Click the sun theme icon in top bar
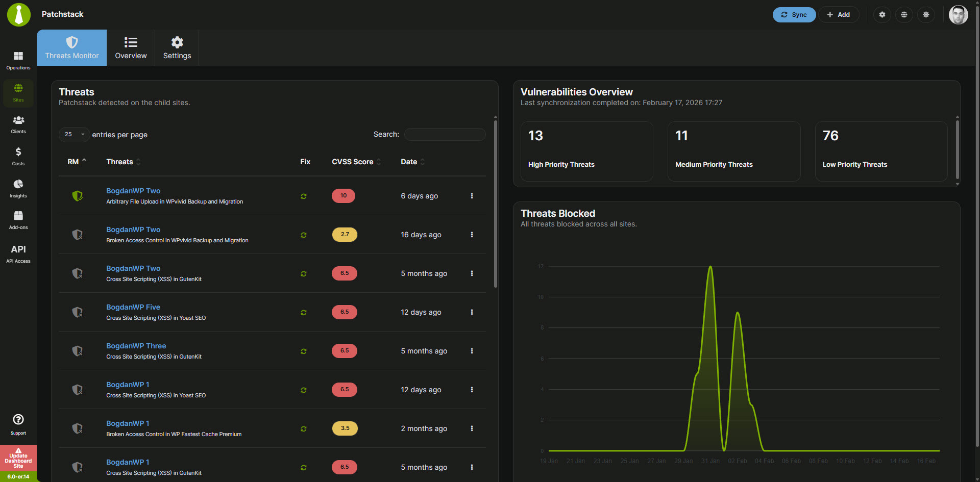980x482 pixels. pyautogui.click(x=926, y=15)
